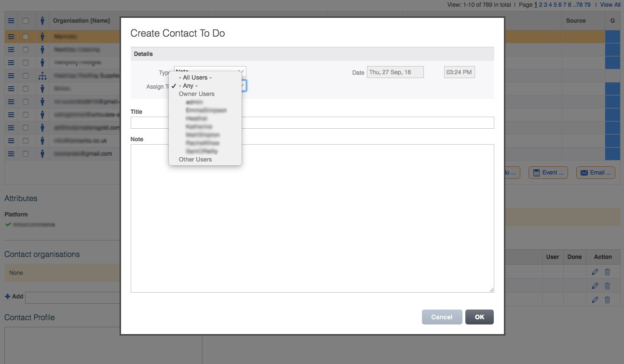Viewport: 624px width, 364px height.
Task: Click the person icon in table header
Action: coord(42,21)
